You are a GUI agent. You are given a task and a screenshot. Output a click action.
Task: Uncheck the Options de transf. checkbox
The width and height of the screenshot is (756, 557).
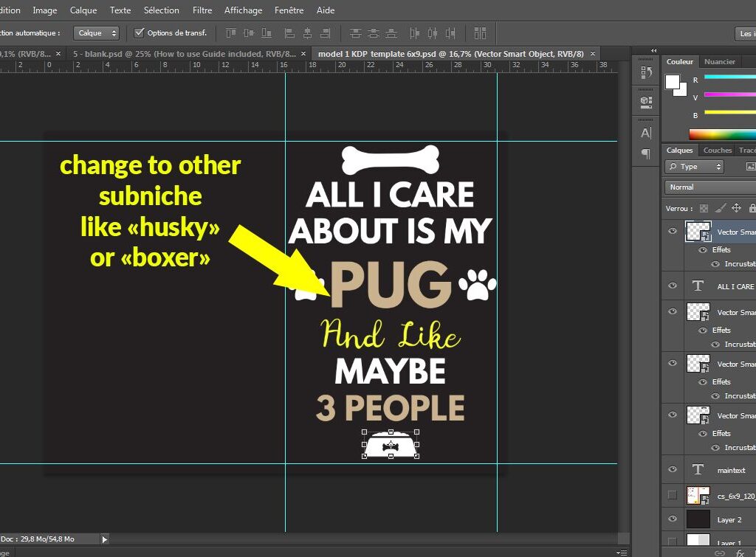click(x=139, y=33)
